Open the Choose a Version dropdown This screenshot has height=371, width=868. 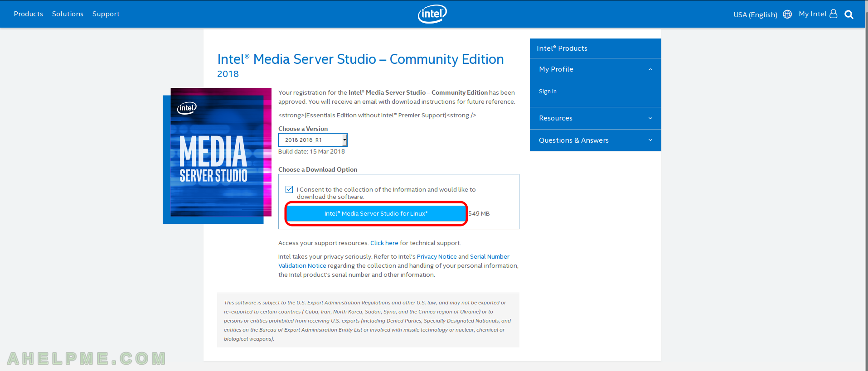[313, 140]
